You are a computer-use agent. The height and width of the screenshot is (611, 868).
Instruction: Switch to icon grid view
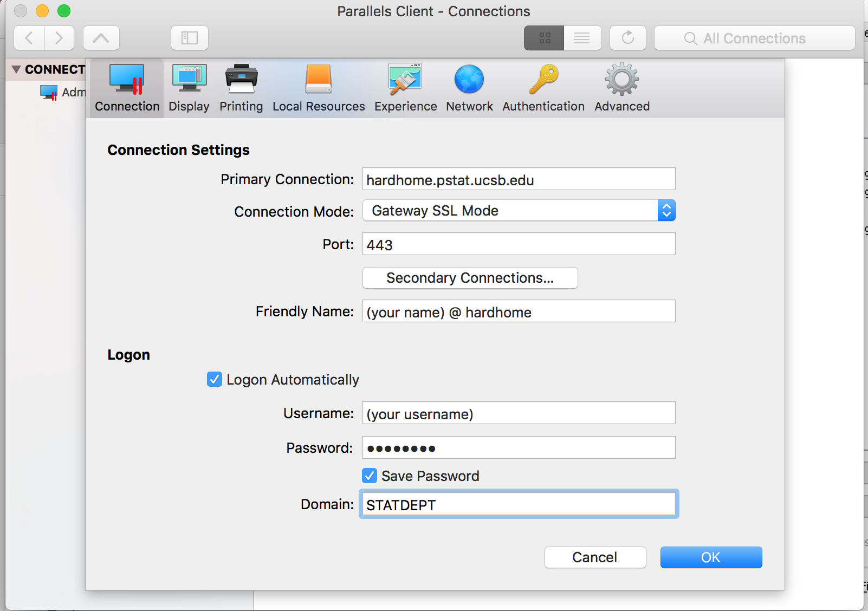pyautogui.click(x=544, y=38)
